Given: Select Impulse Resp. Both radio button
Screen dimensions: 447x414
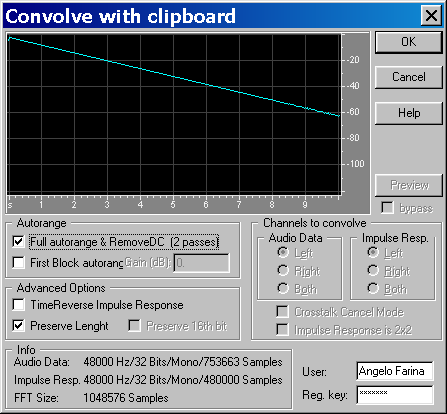Looking at the screenshot, I should pos(373,288).
